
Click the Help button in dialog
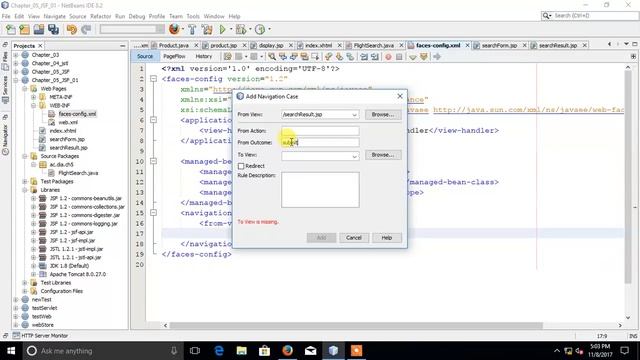click(x=387, y=238)
